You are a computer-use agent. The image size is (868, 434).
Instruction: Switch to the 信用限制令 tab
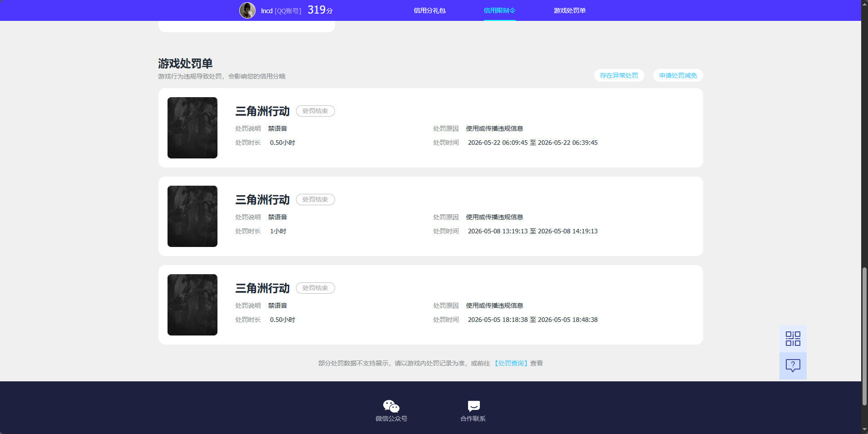pos(499,10)
